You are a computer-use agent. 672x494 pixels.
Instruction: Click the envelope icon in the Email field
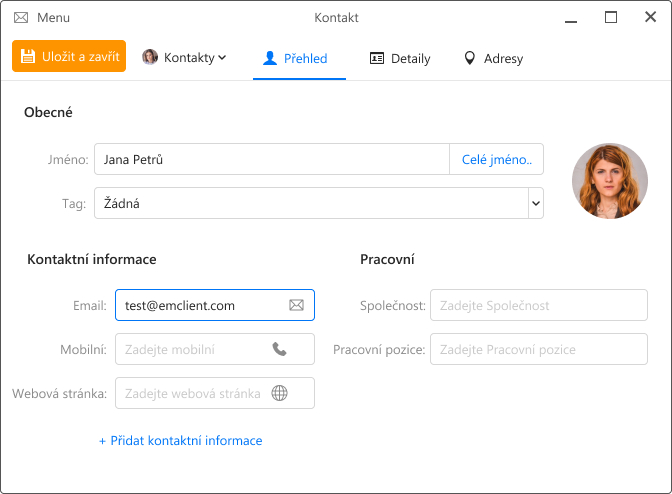(x=296, y=305)
